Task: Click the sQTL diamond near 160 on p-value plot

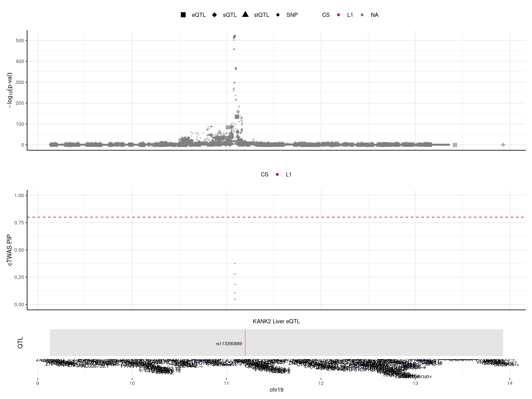Action: click(238, 112)
